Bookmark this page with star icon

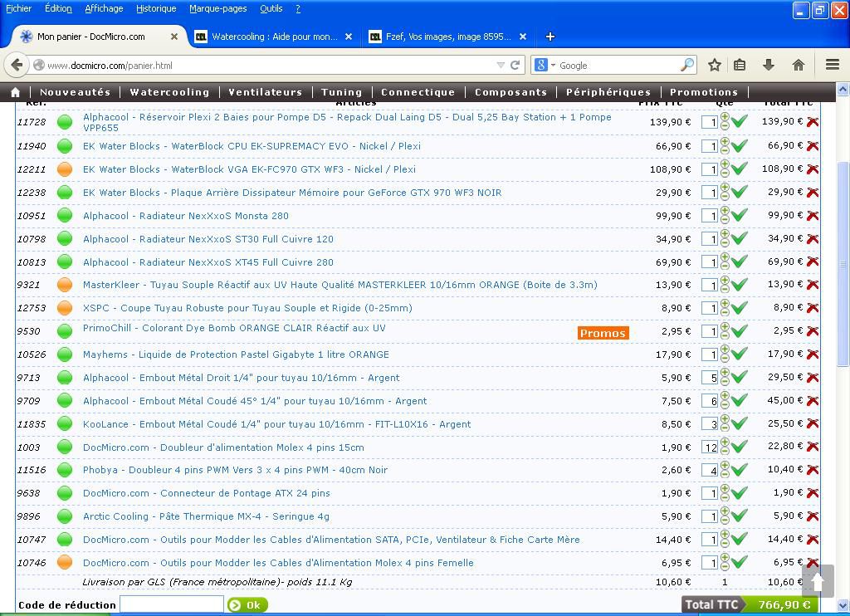pos(715,65)
